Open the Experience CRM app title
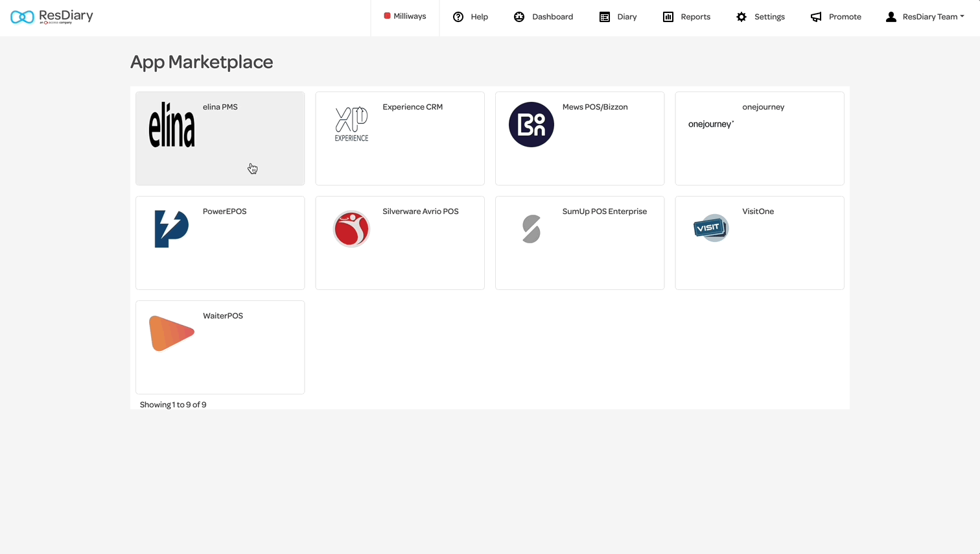980x554 pixels. click(x=413, y=107)
